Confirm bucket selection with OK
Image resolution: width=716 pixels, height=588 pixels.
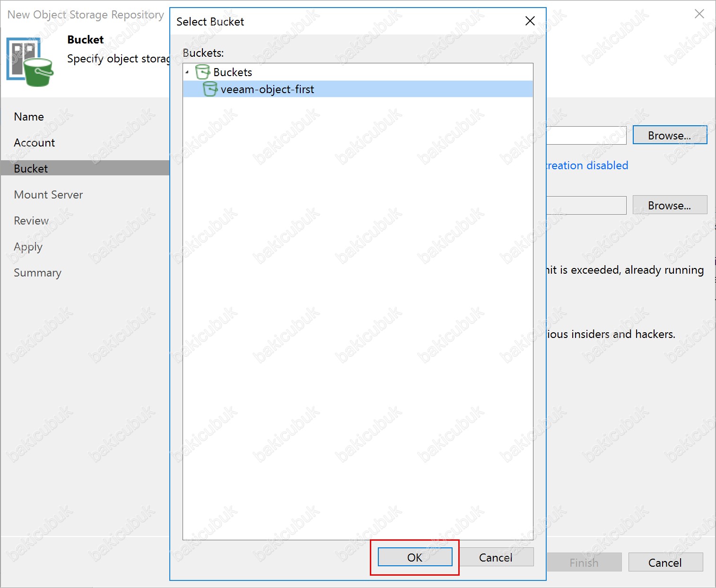[415, 557]
